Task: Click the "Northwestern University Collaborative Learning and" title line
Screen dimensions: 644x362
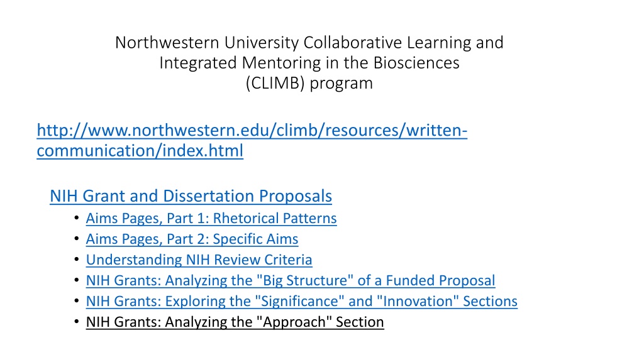Action: tap(309, 43)
